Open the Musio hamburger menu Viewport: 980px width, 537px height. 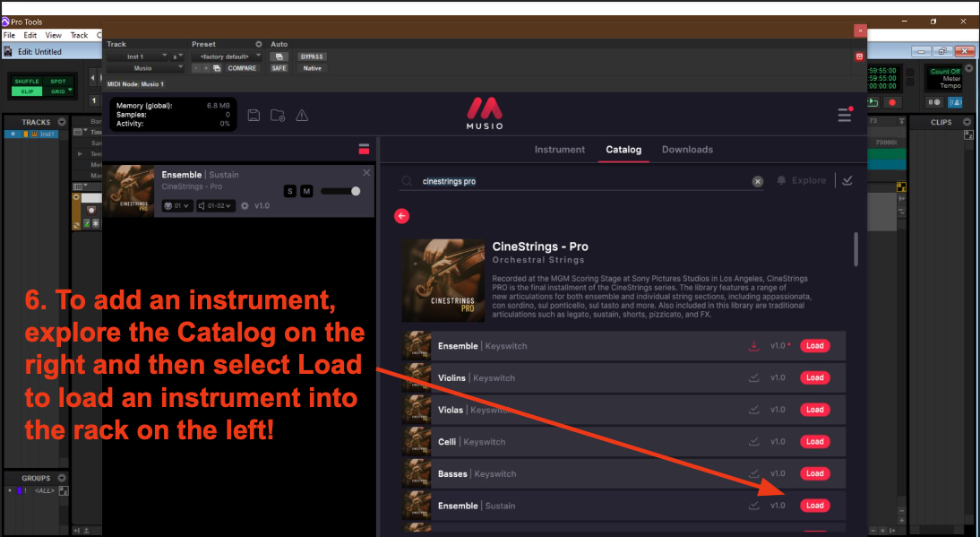pos(844,115)
